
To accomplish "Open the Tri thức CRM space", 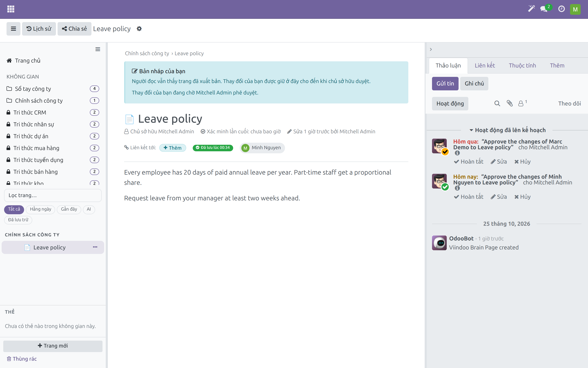I will (53, 112).
